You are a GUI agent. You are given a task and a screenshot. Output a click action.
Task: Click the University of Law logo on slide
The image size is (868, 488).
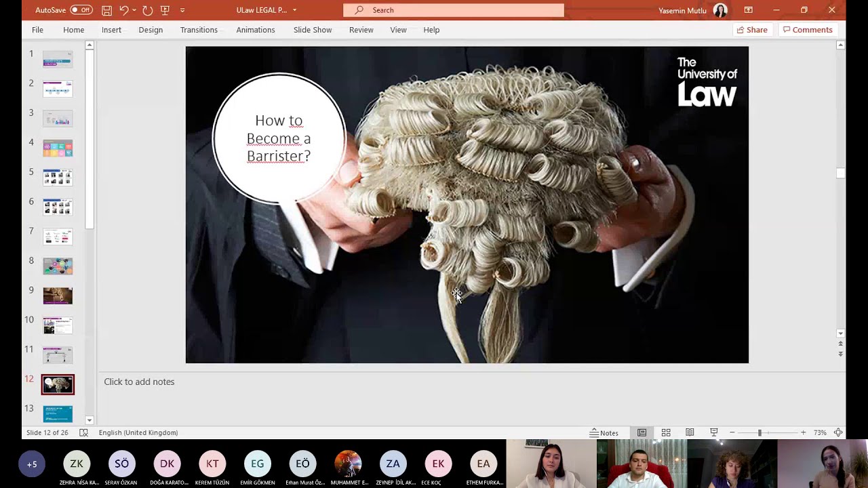coord(707,82)
